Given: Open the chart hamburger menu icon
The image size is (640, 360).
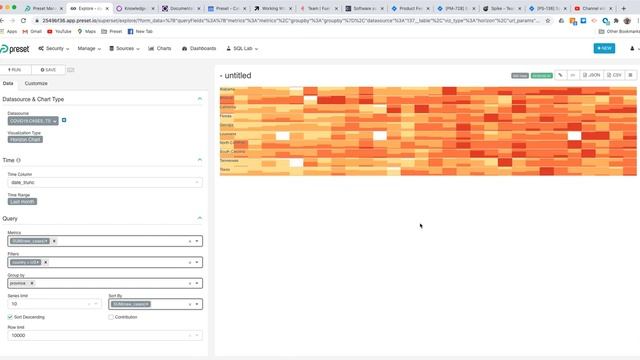Looking at the screenshot, I should [631, 75].
